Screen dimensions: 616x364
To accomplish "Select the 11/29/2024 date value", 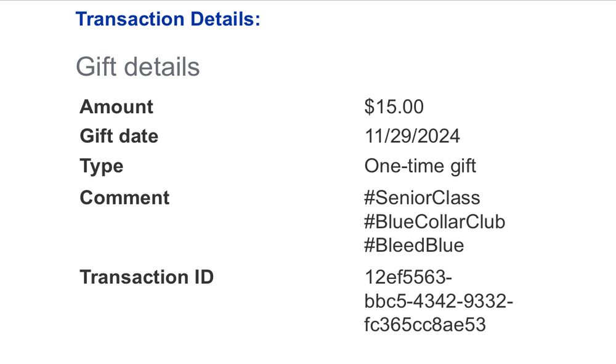I will point(412,136).
